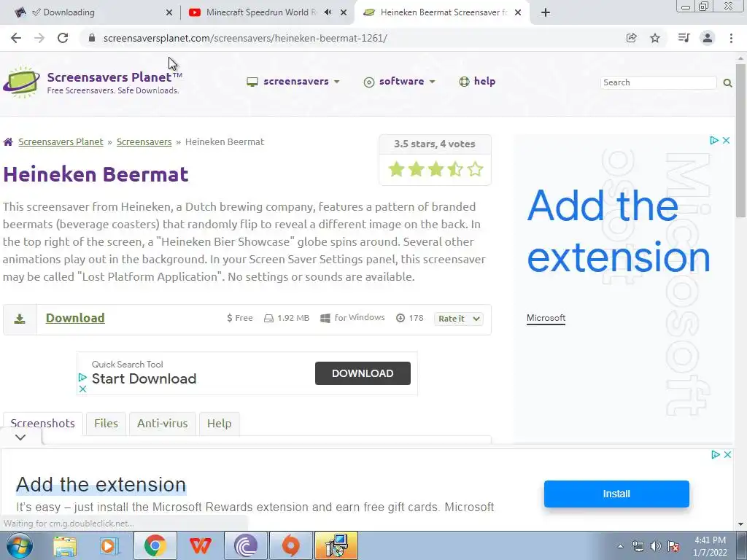
Task: Click the installer icon in taskbar
Action: [336, 545]
